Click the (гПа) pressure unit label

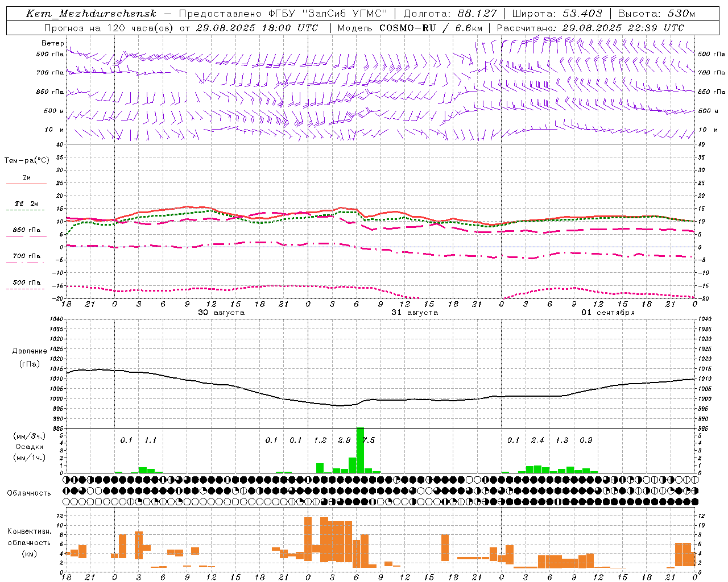pyautogui.click(x=30, y=364)
